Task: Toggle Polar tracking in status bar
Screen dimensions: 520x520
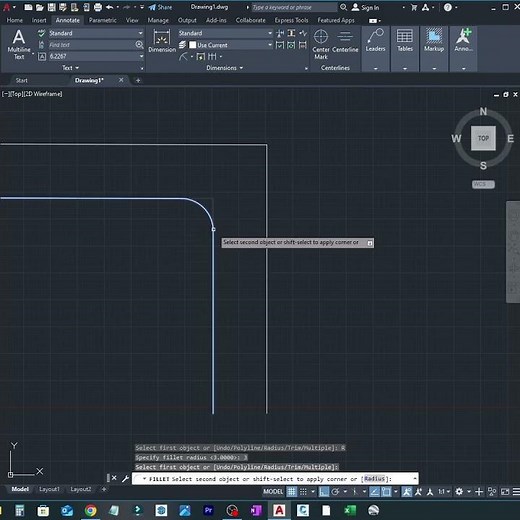Action: pos(335,492)
